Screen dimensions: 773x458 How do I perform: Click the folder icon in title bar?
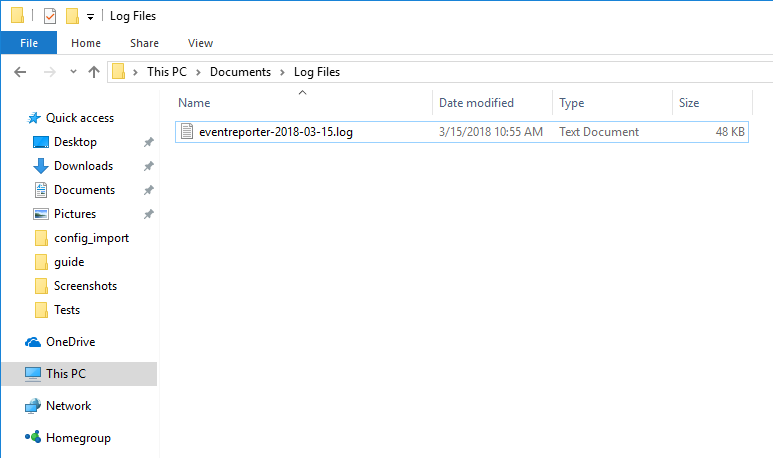click(17, 15)
